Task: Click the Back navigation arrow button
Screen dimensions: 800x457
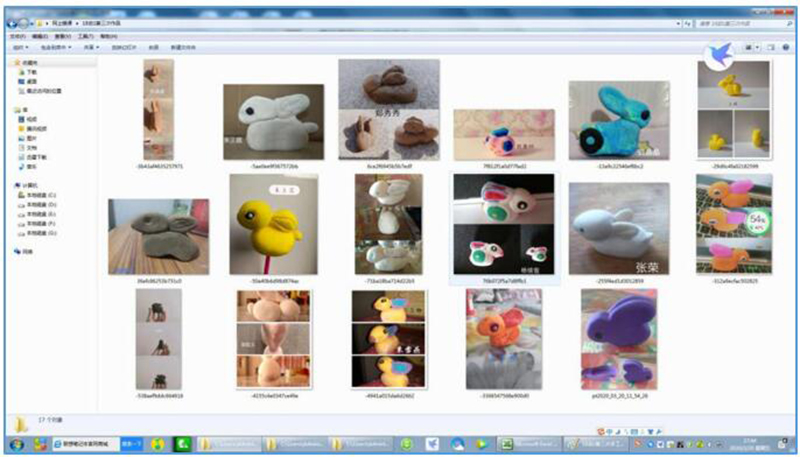Action: click(x=13, y=21)
